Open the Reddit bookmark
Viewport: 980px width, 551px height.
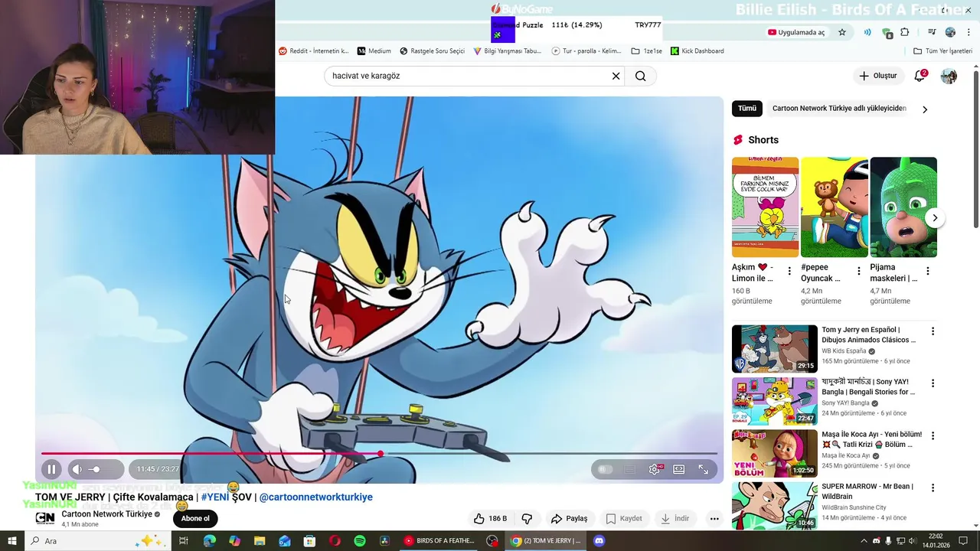tap(314, 51)
